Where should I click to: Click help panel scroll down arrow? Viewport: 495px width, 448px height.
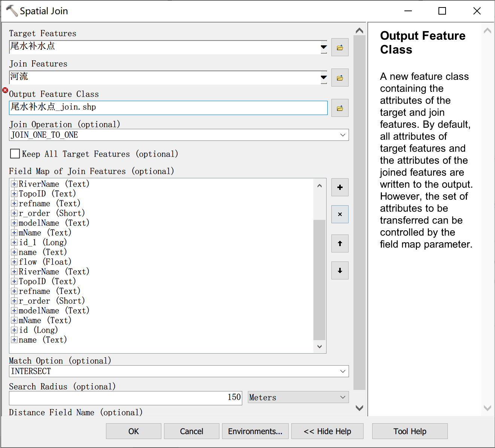point(488,408)
